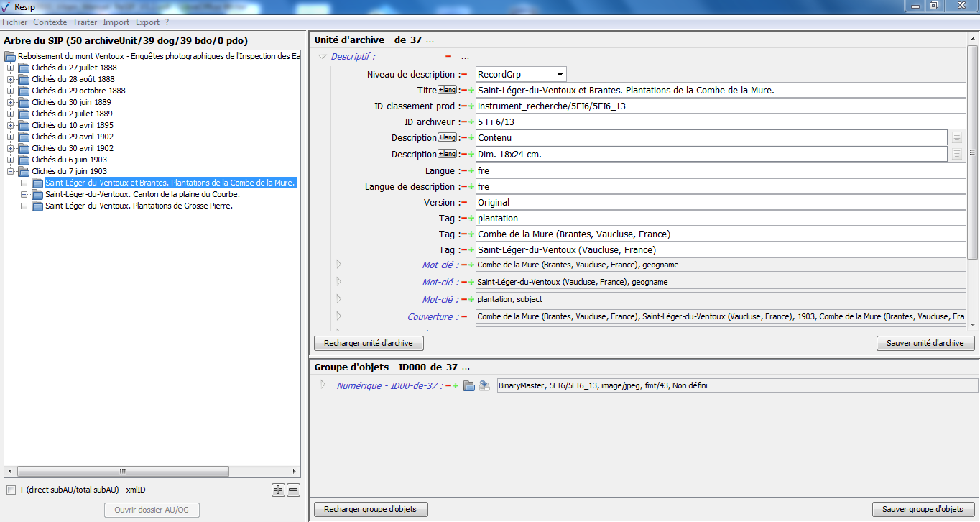This screenshot has height=522, width=980.
Task: Click the folder icon in the Numérique row
Action: coord(469,386)
